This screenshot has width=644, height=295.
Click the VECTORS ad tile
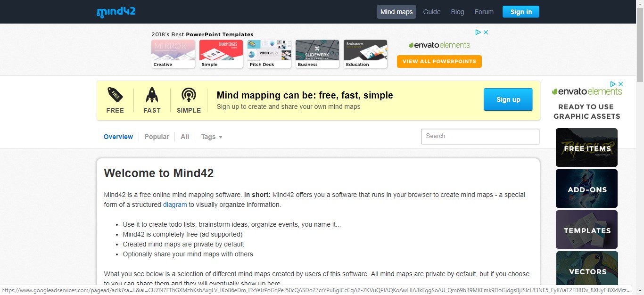[x=587, y=269]
